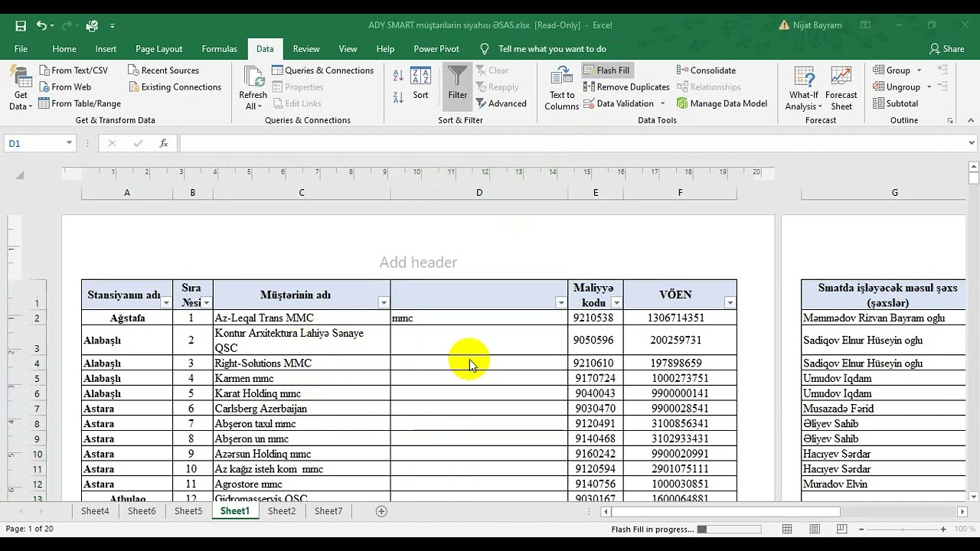This screenshot has height=551, width=980.
Task: Run Flash Fill
Action: click(x=606, y=70)
